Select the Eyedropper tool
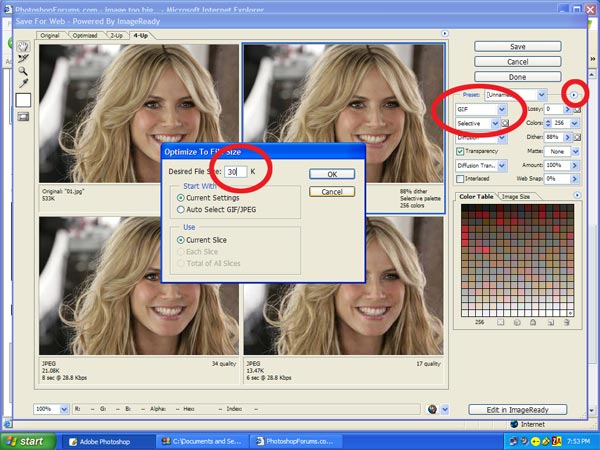 (22, 85)
